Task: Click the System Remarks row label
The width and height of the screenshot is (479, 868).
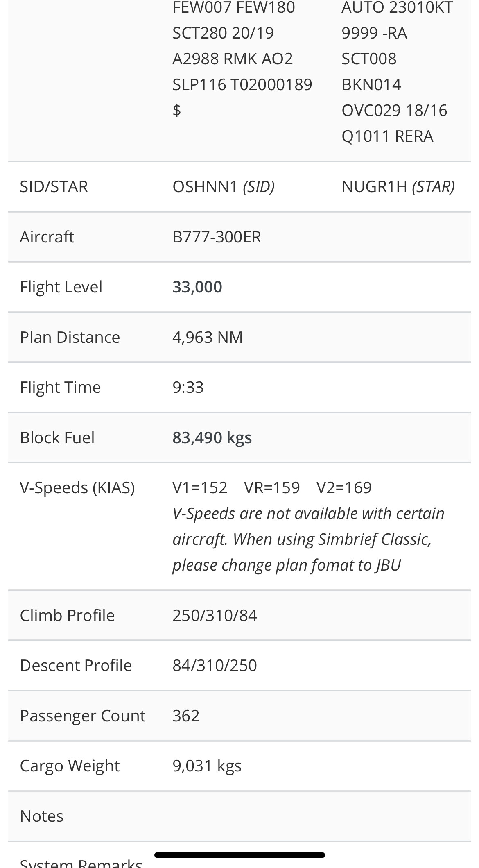Action: tap(81, 863)
